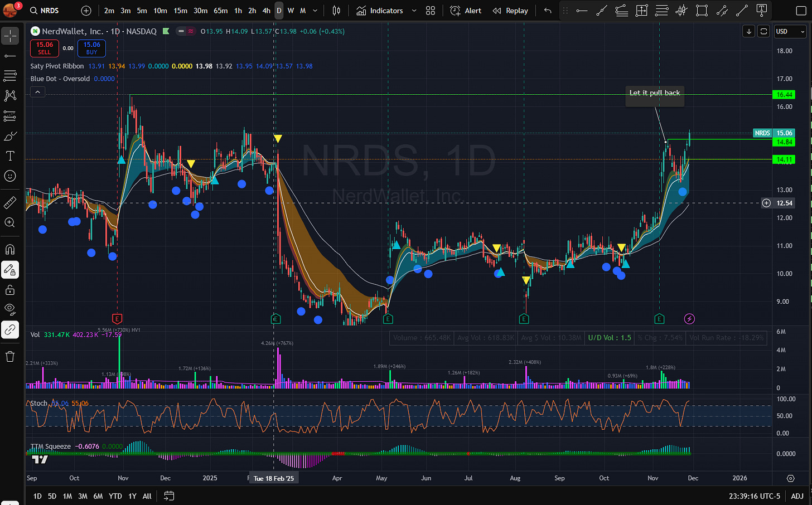The height and width of the screenshot is (505, 812).
Task: Click the Undo arrow
Action: click(548, 11)
